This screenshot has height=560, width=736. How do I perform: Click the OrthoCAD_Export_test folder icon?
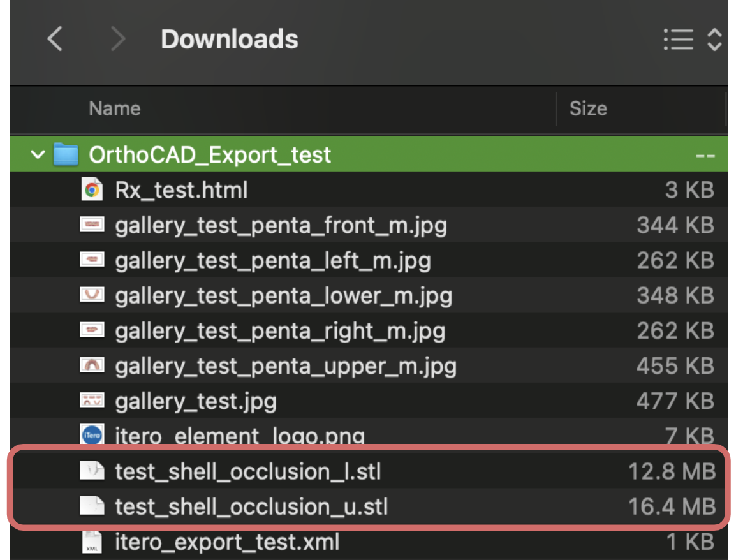point(66,154)
